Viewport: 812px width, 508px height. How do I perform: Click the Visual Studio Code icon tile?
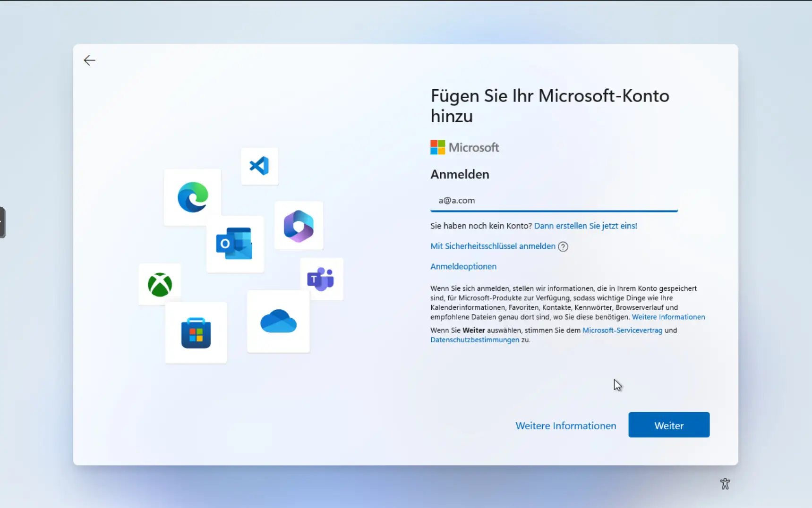[259, 166]
